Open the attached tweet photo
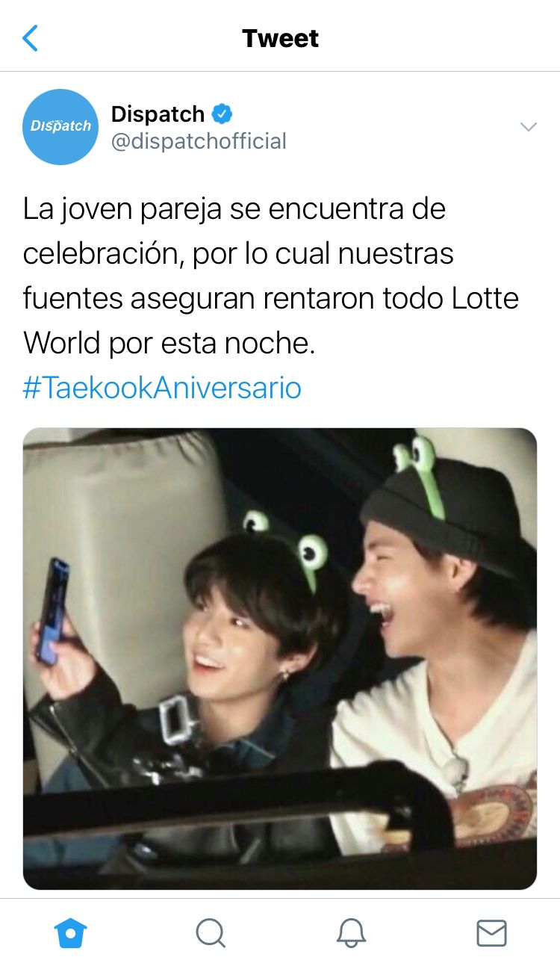This screenshot has width=560, height=972. [x=280, y=658]
